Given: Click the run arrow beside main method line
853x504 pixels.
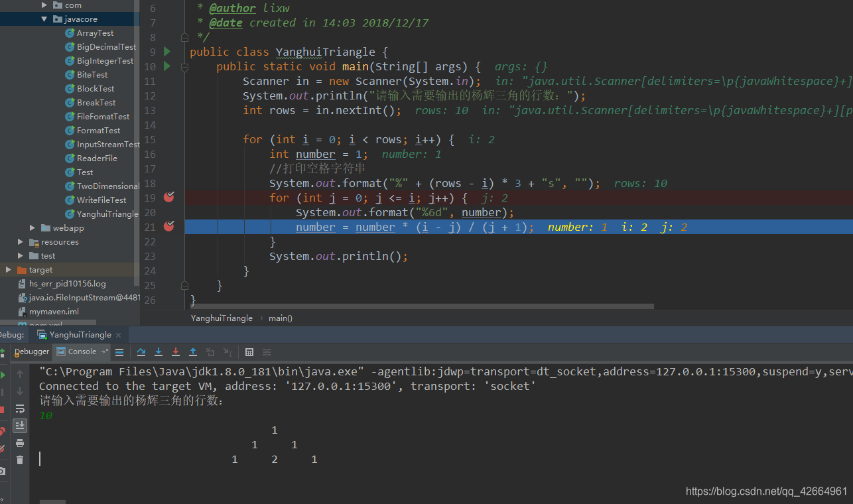Looking at the screenshot, I should pyautogui.click(x=167, y=66).
